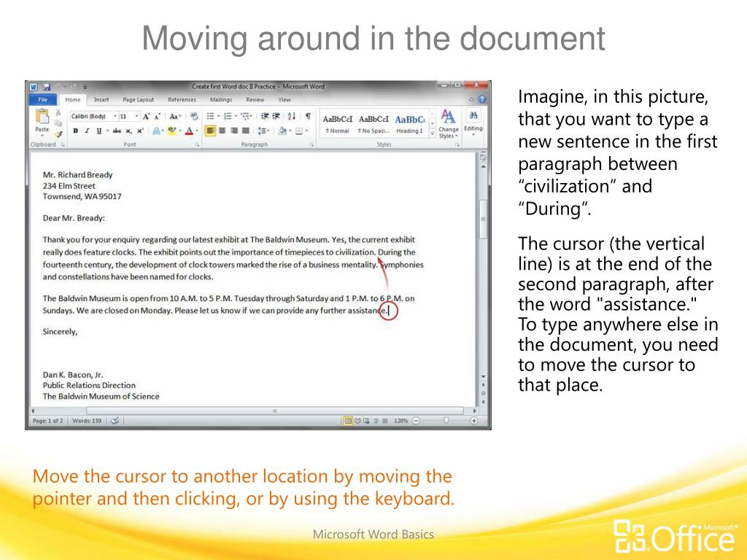The height and width of the screenshot is (560, 747).
Task: Click the Superscript x² icon
Action: [x=140, y=131]
